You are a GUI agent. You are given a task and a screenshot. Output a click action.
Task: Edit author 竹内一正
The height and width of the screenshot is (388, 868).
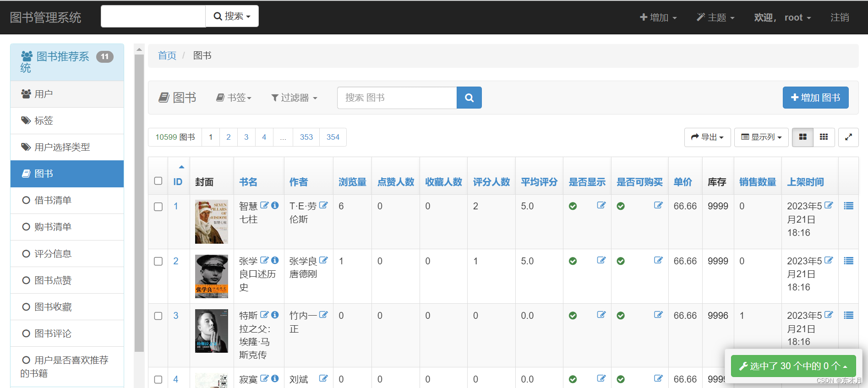[x=323, y=315]
